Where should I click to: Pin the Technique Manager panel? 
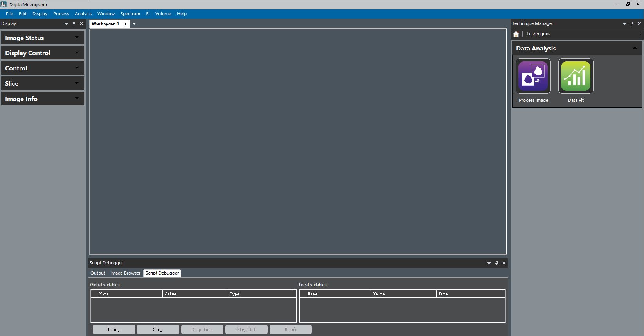pyautogui.click(x=632, y=23)
